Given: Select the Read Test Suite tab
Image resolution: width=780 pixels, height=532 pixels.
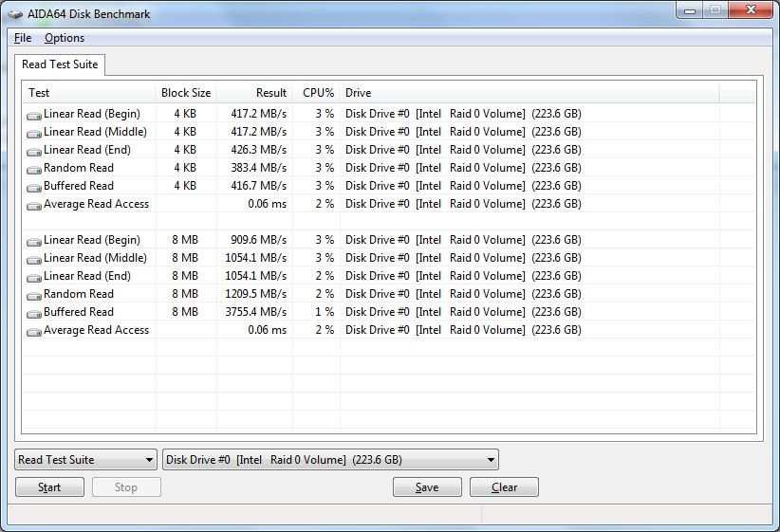Looking at the screenshot, I should tap(60, 64).
